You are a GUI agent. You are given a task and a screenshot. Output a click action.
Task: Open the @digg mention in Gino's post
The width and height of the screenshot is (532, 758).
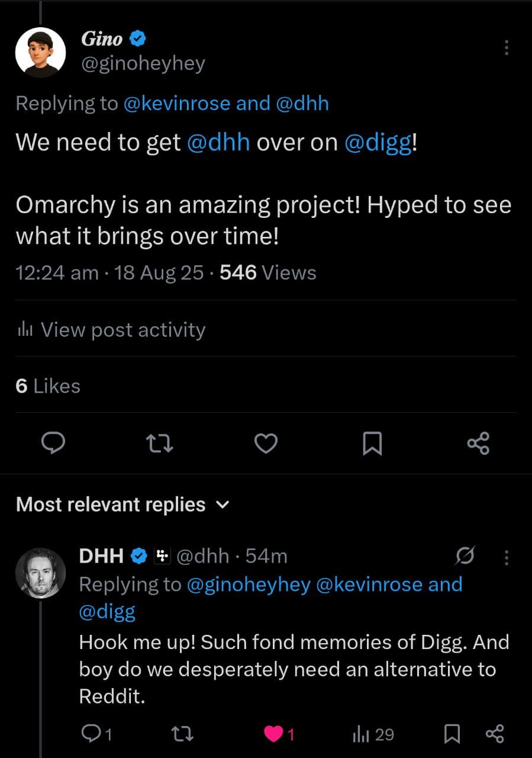(x=378, y=142)
